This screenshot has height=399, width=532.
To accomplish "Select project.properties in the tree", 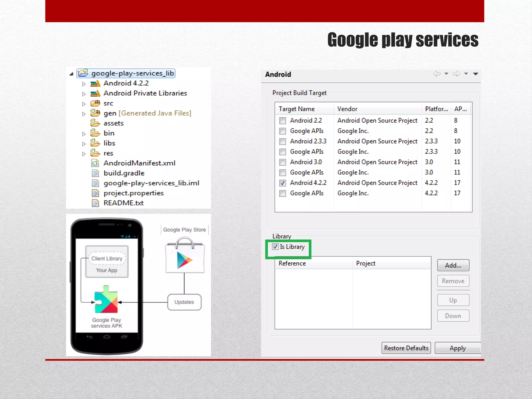I will point(134,193).
